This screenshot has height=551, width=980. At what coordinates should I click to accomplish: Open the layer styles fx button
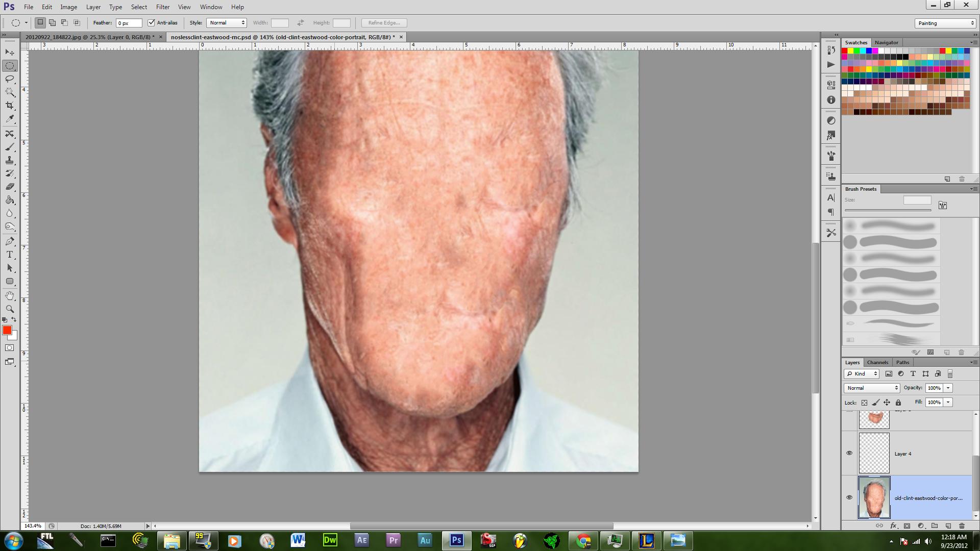893,525
